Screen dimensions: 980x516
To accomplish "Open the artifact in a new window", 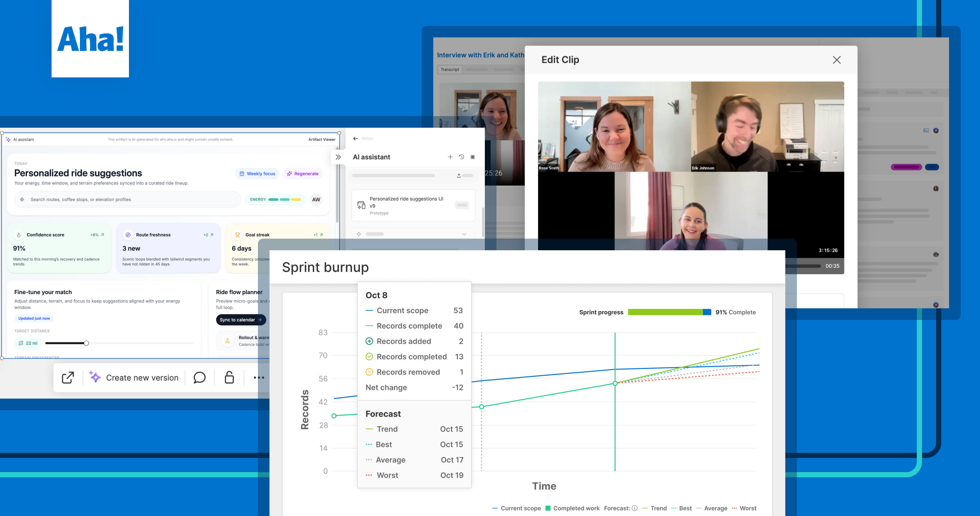I will [x=68, y=377].
